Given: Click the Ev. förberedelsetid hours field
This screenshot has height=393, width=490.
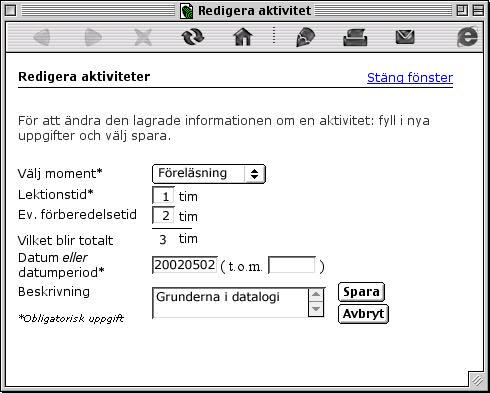Looking at the screenshot, I should [163, 215].
